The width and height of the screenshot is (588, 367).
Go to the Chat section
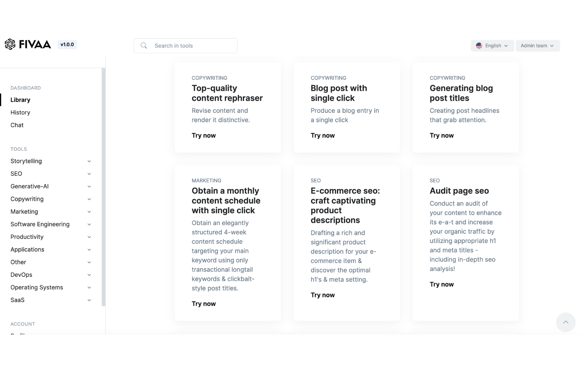[x=17, y=125]
